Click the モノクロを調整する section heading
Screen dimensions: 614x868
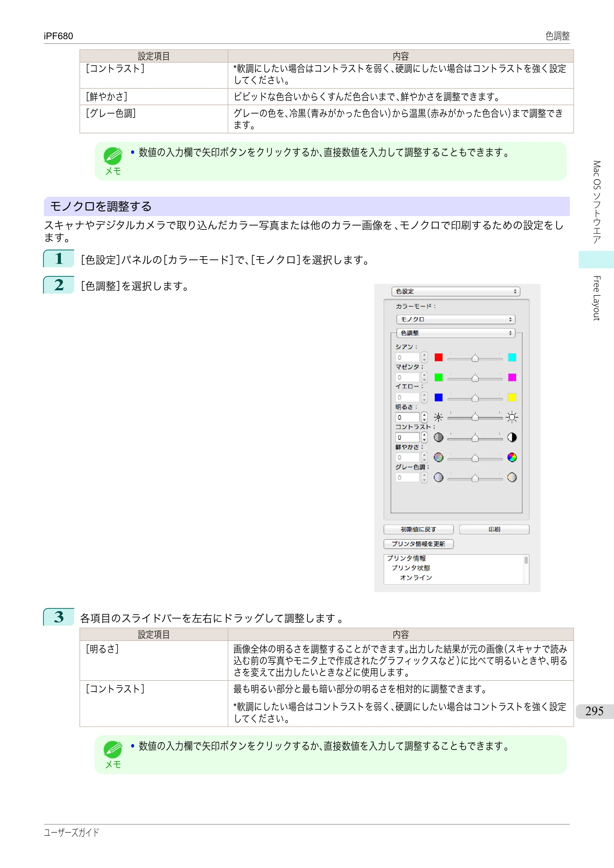pos(101,206)
